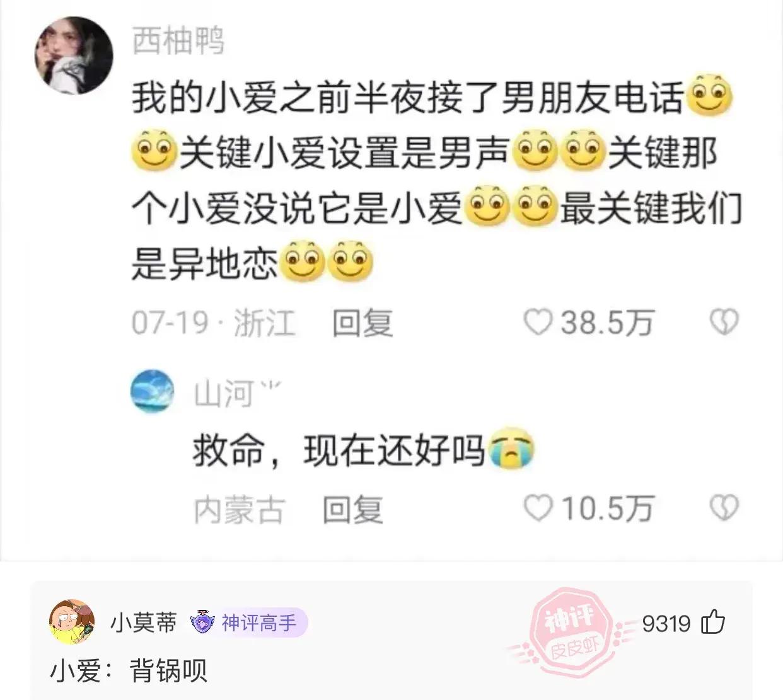Open 山河's round avatar
The width and height of the screenshot is (783, 700).
(153, 391)
